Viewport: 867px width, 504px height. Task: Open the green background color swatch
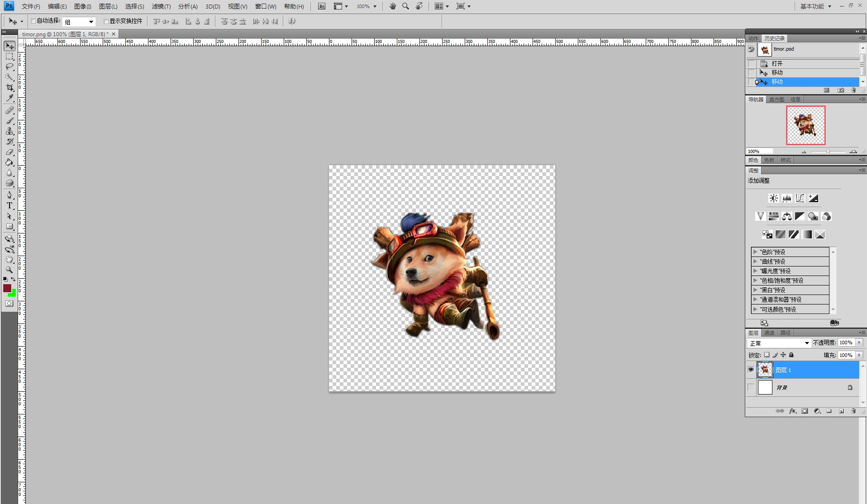point(13,294)
